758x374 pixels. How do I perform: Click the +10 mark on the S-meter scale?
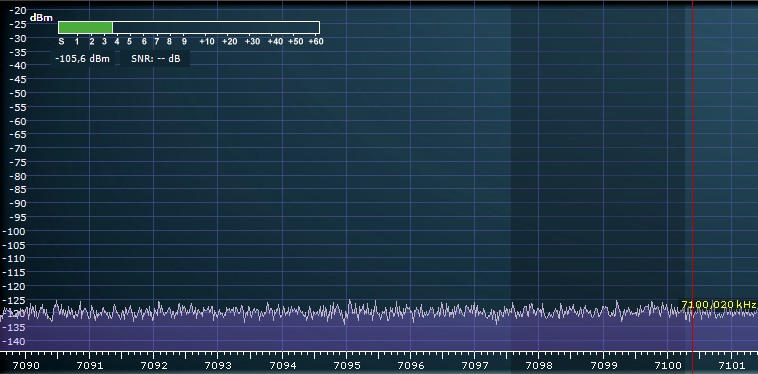[x=207, y=42]
